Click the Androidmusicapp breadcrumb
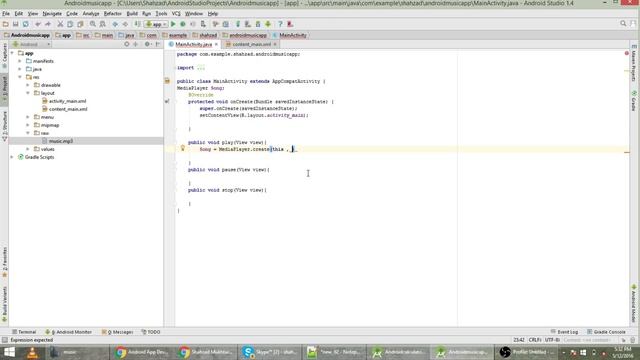The image size is (640, 360). coord(27,35)
